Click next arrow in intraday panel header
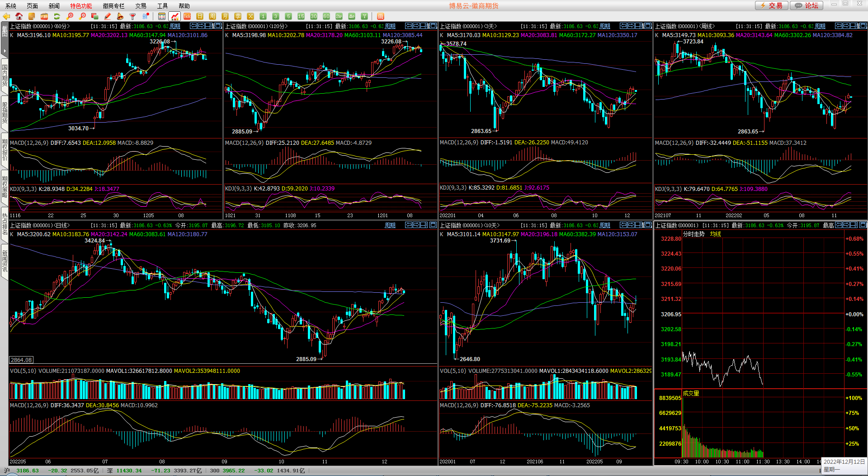 click(x=846, y=225)
